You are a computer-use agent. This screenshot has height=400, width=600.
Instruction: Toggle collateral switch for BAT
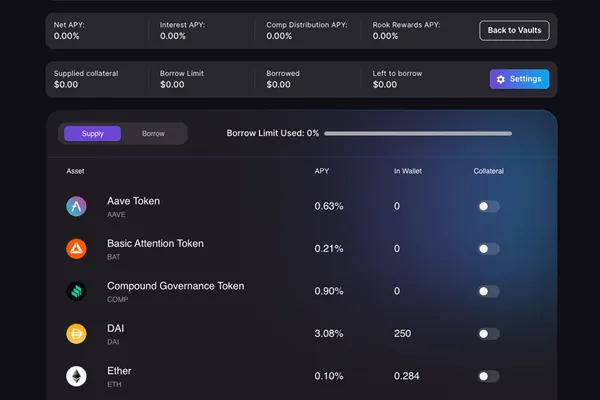pyautogui.click(x=489, y=249)
